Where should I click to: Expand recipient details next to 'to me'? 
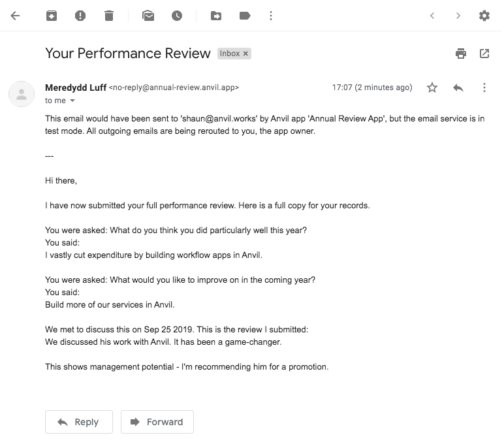[x=72, y=101]
